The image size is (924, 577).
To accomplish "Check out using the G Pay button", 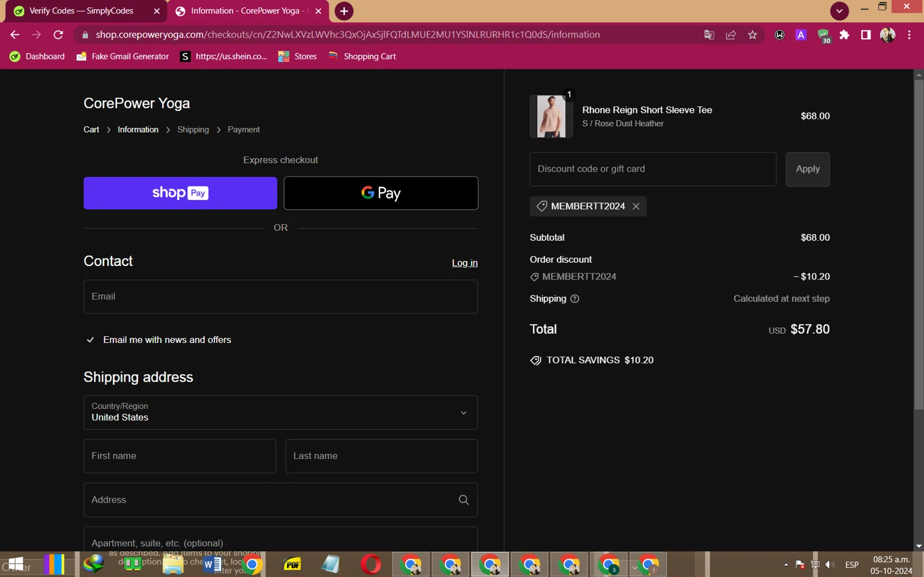I will click(x=381, y=193).
